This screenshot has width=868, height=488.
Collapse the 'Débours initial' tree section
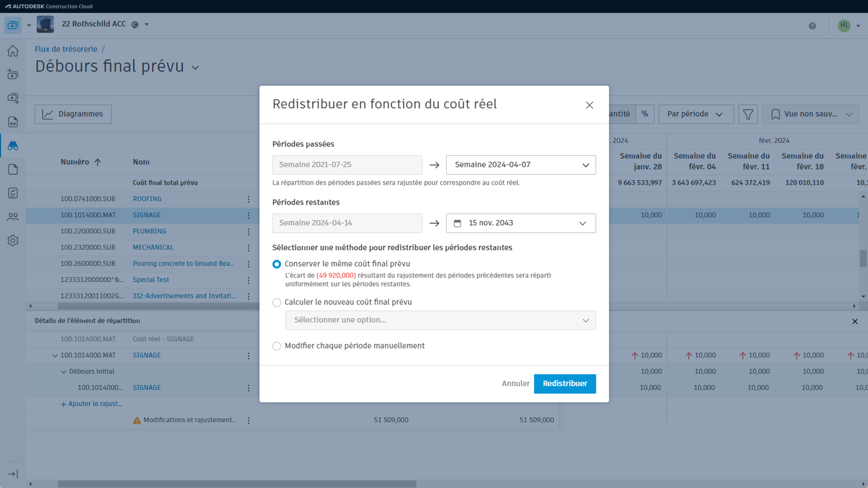click(x=64, y=371)
